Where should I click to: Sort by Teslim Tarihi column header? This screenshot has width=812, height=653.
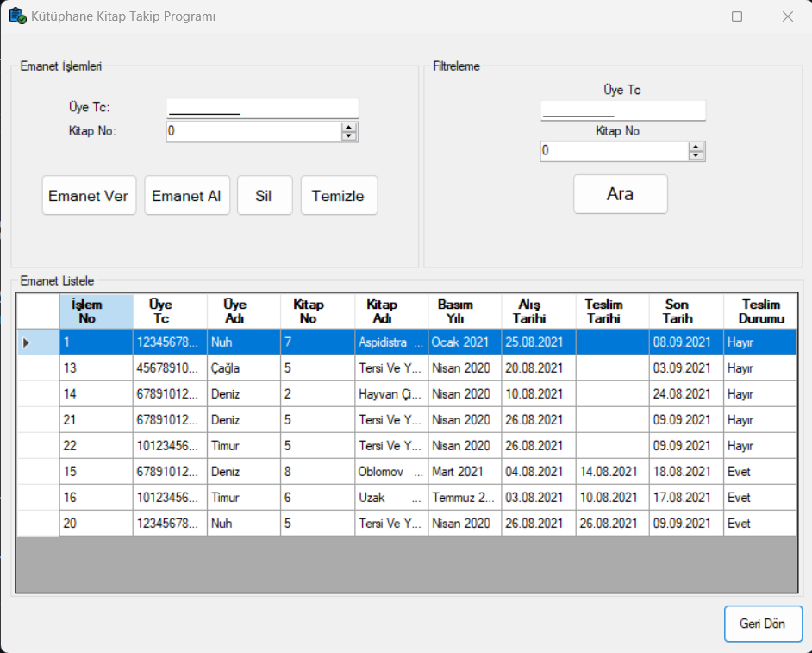[x=613, y=311]
